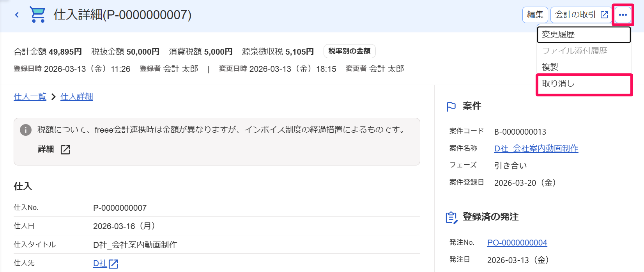The width and height of the screenshot is (644, 272).
Task: Open the D社_会社案内動画制作 project link
Action: (536, 148)
